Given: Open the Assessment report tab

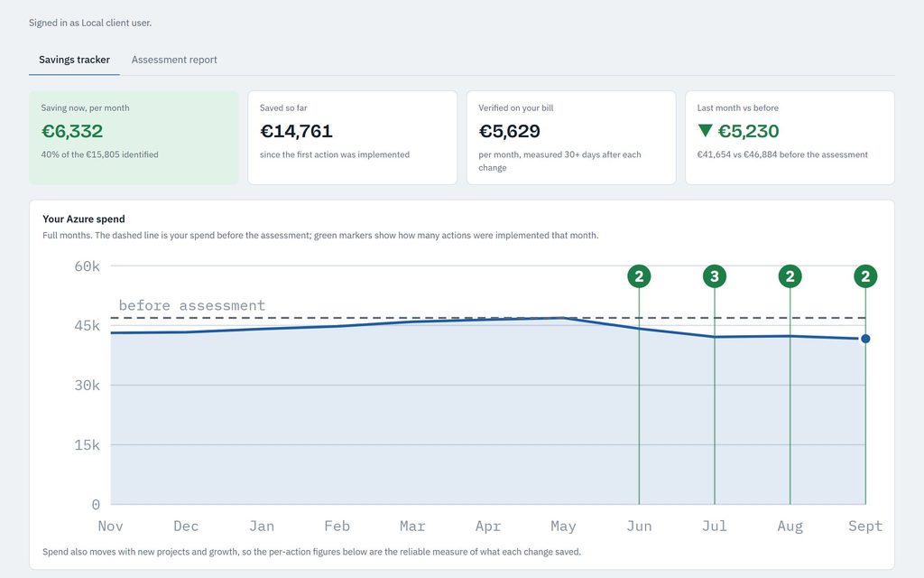Looking at the screenshot, I should click(x=174, y=60).
